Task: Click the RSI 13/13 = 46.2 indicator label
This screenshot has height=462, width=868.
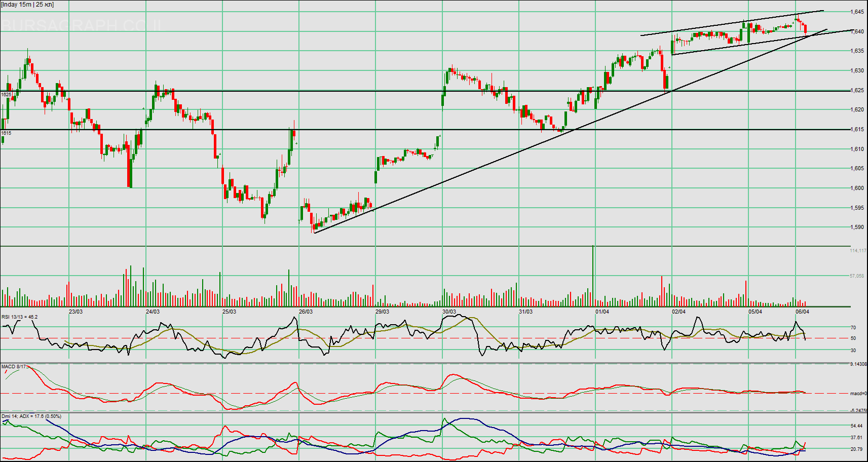Action: click(20, 317)
